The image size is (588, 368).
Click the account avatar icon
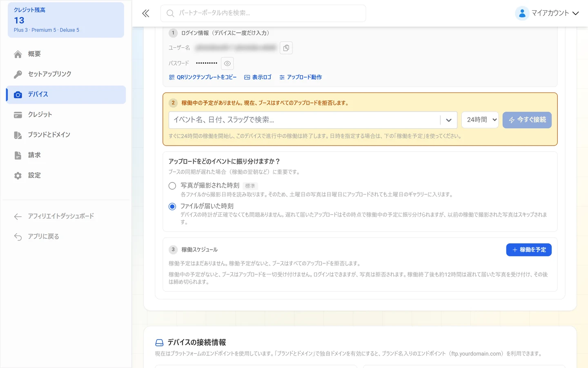[x=522, y=13]
